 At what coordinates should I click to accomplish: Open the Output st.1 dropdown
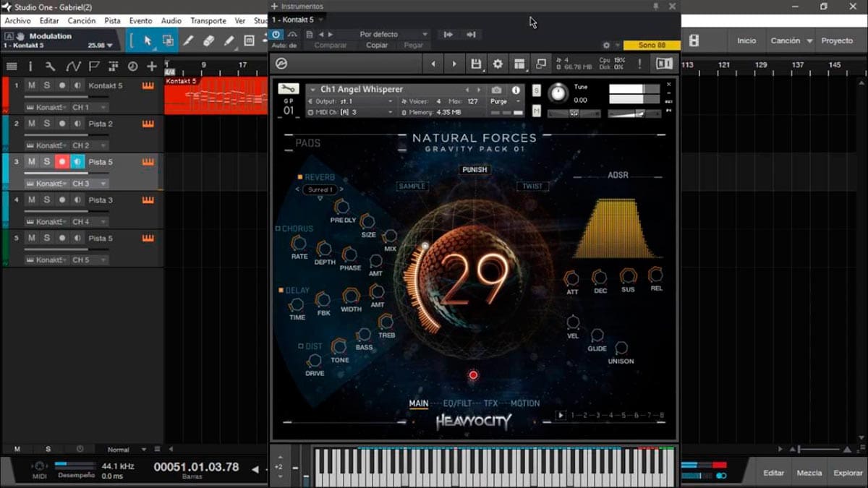[x=351, y=102]
